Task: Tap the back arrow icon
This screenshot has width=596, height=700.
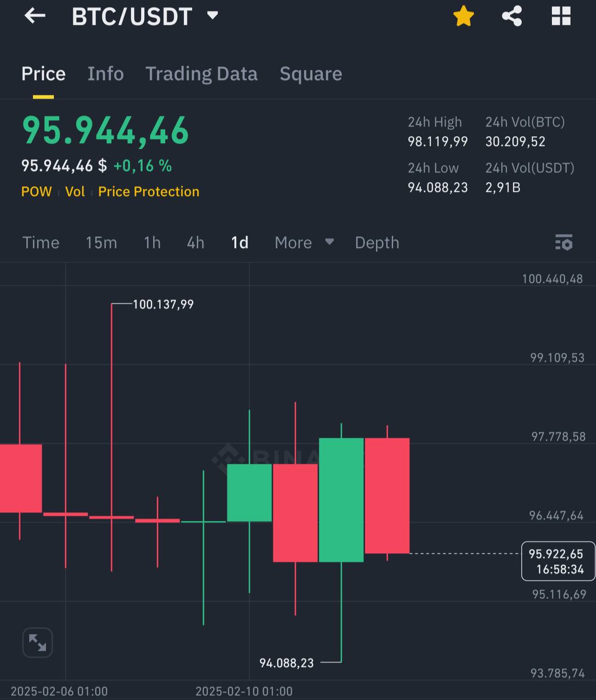Action: click(x=35, y=15)
